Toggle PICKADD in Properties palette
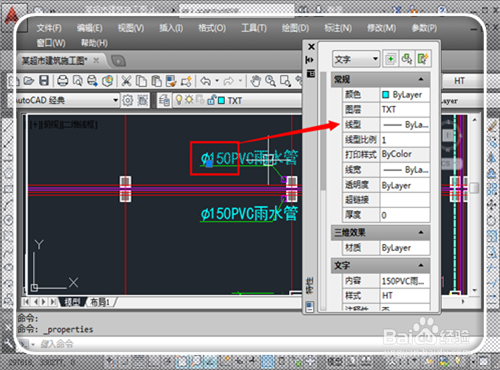The image size is (500, 370). pyautogui.click(x=390, y=59)
